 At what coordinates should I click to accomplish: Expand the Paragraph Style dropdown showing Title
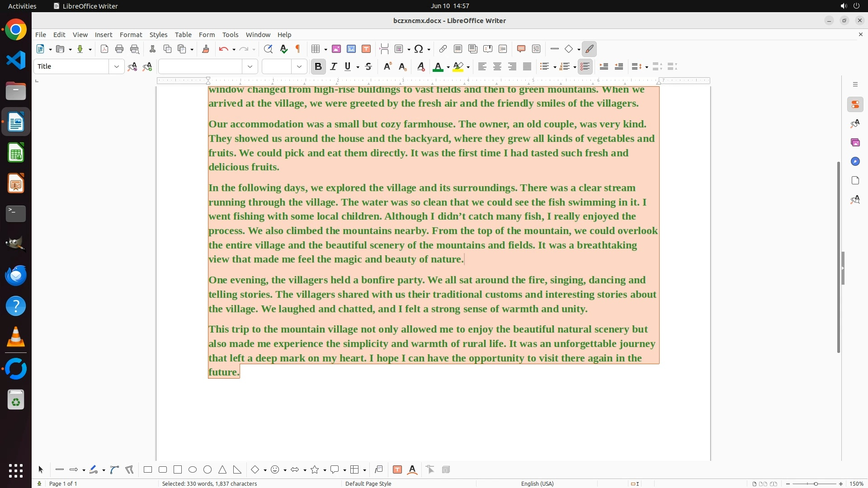pyautogui.click(x=117, y=67)
